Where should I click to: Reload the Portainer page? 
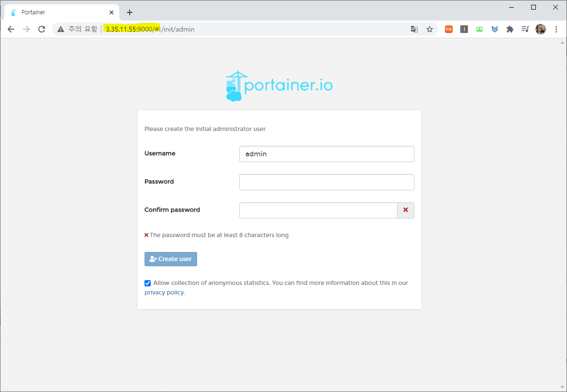42,29
